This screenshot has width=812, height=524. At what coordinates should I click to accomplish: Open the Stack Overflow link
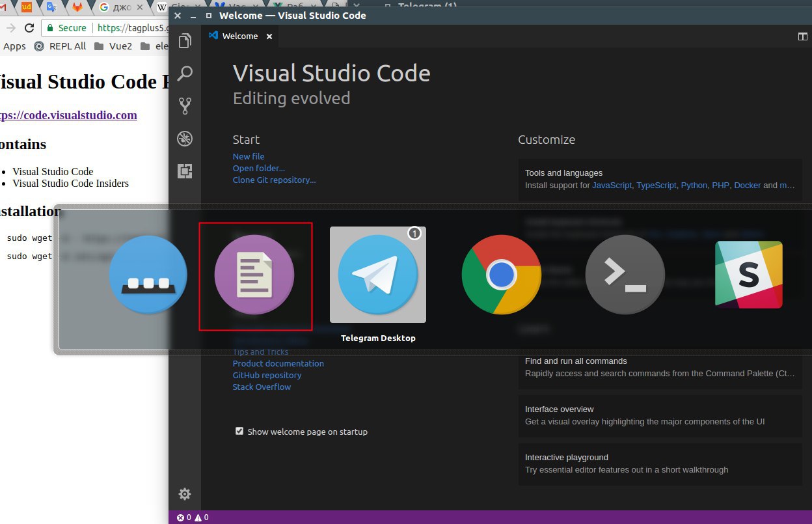[x=262, y=387]
